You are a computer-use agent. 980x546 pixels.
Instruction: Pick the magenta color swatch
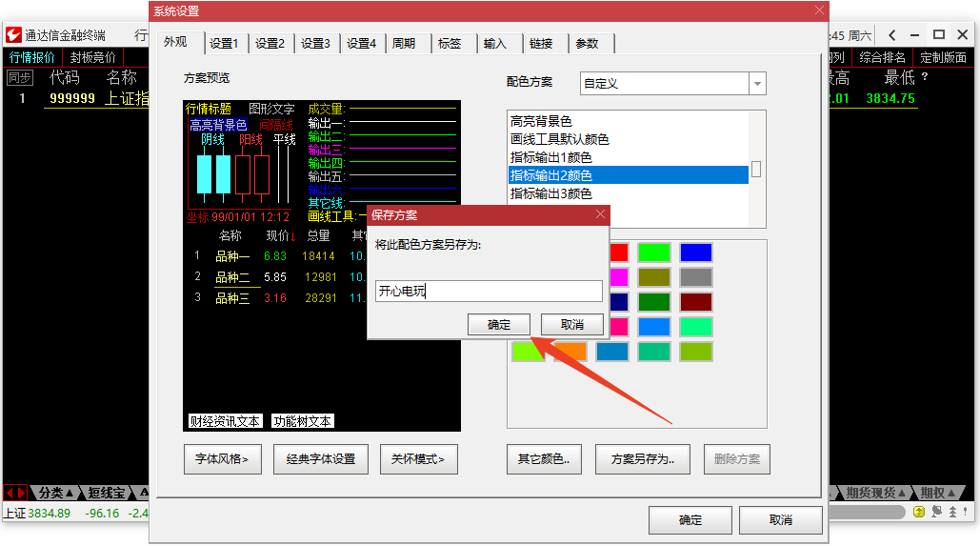[619, 277]
